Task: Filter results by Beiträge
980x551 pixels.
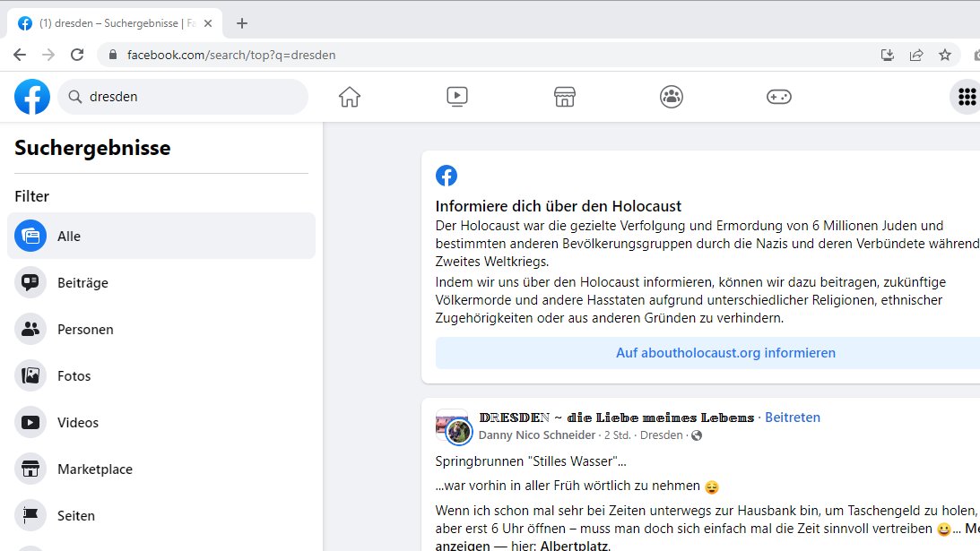Action: (x=161, y=282)
